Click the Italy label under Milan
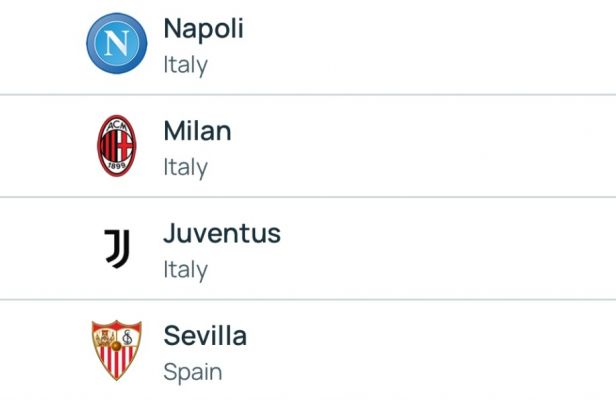Viewport: 616px width, 400px height. [185, 168]
